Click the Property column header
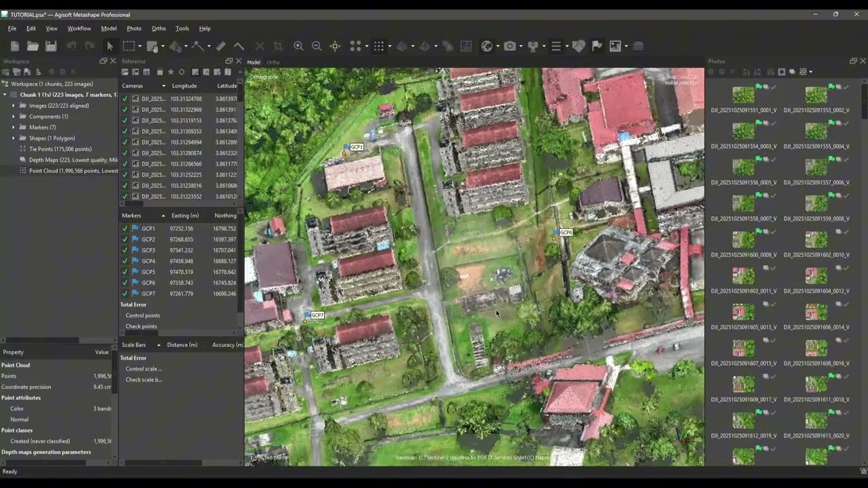 pyautogui.click(x=13, y=352)
